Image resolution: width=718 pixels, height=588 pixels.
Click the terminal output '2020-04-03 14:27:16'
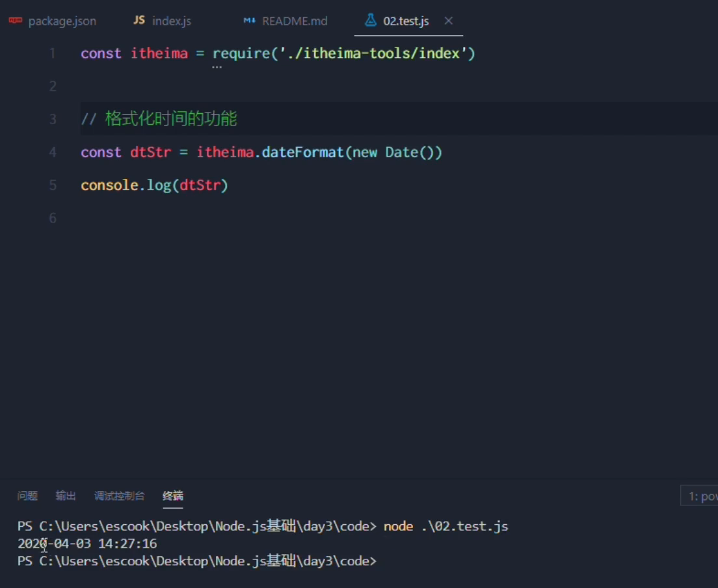(87, 544)
